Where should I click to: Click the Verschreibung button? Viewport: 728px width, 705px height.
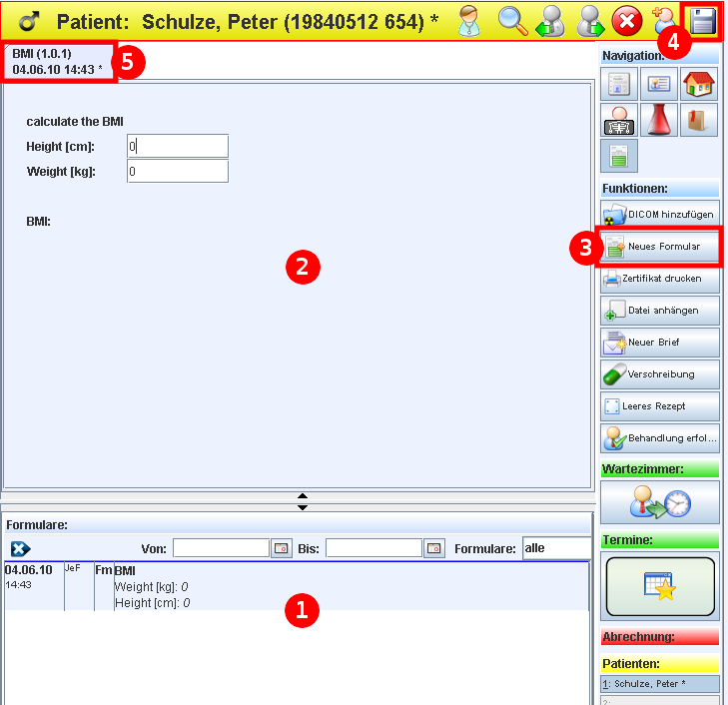point(659,374)
